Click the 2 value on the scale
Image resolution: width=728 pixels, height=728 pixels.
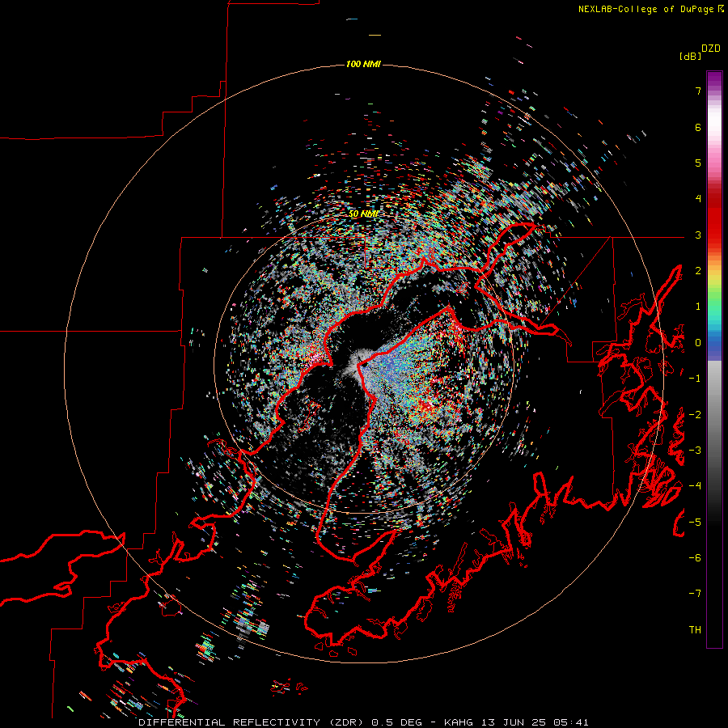pos(698,271)
